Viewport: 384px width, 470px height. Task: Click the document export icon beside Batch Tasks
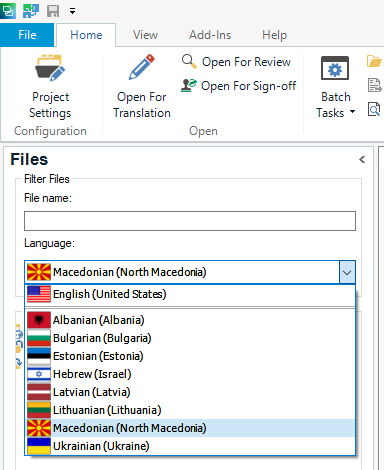(x=374, y=85)
